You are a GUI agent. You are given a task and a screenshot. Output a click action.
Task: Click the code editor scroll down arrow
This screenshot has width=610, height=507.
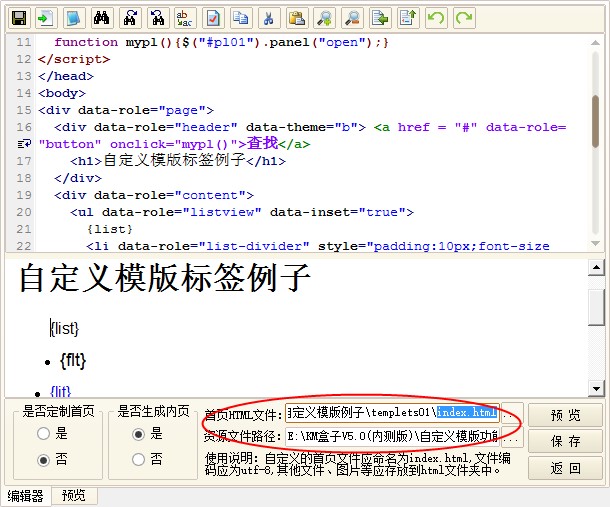click(x=595, y=243)
